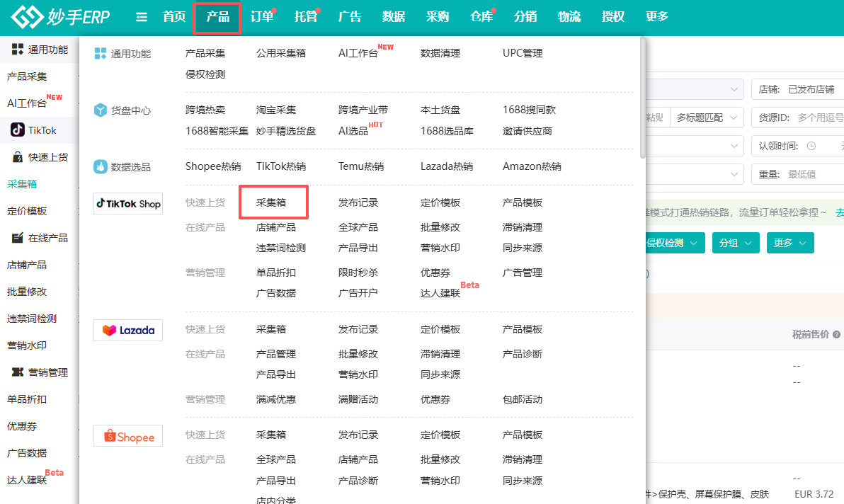The image size is (844, 504).
Task: Open the 仓库 top menu
Action: [x=481, y=17]
